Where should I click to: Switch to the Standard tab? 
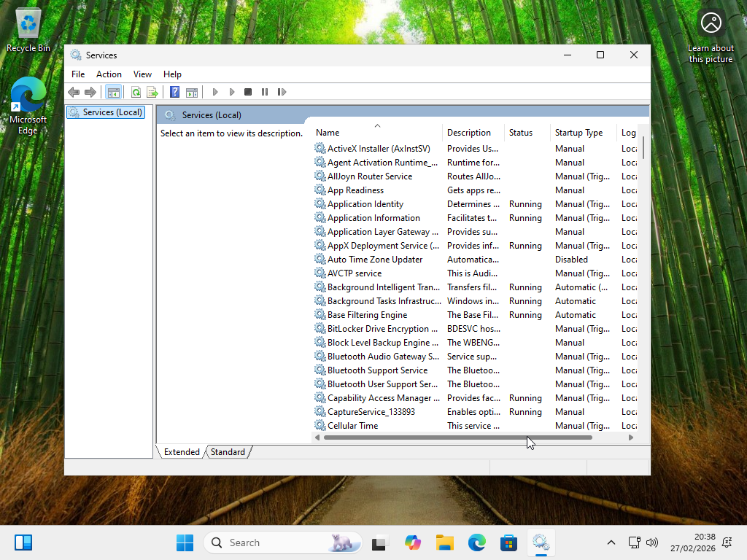228,452
